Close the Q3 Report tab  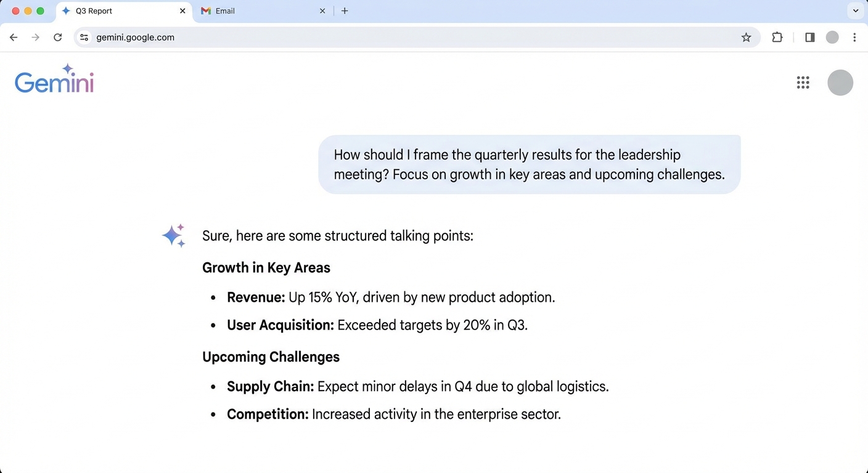(x=182, y=11)
